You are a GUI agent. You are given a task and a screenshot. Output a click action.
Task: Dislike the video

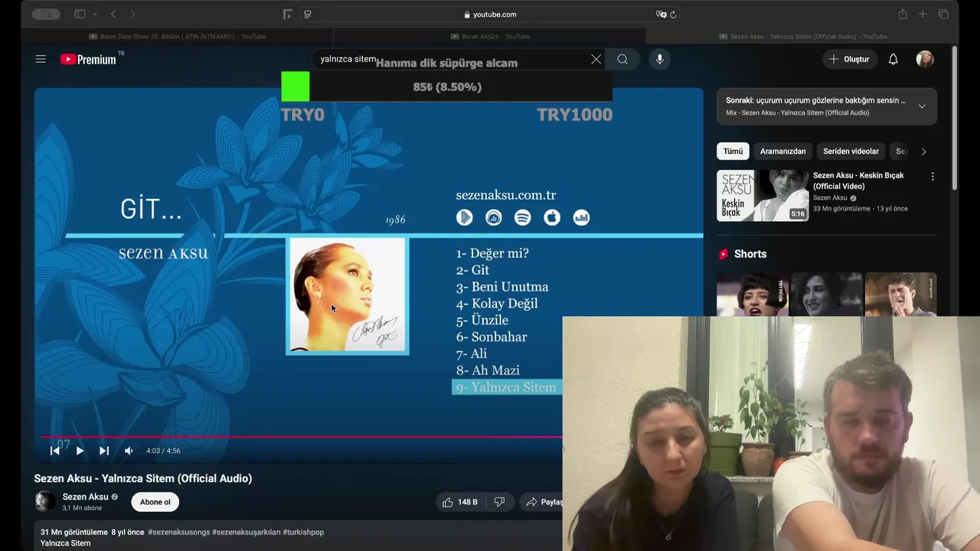pos(499,502)
